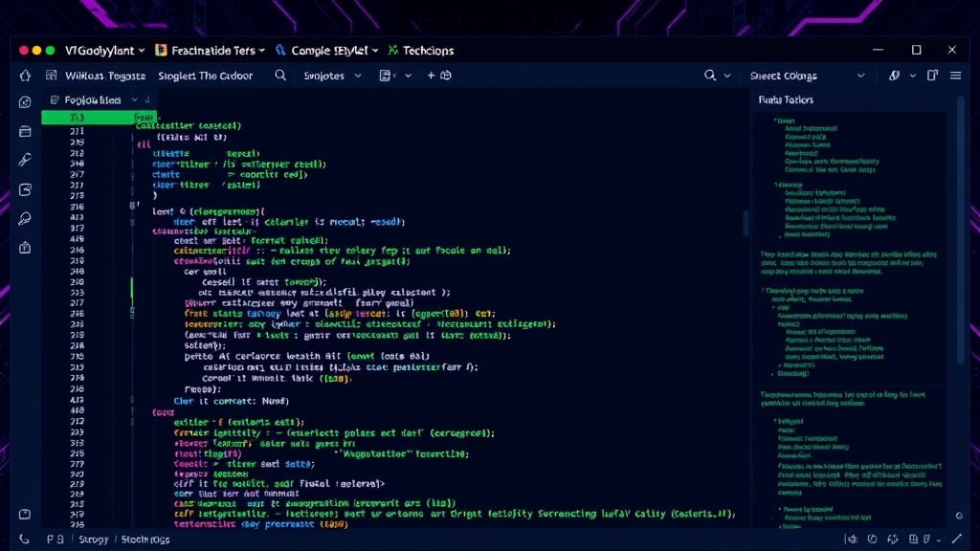Open the hamburger menu icon at top right
The height and width of the screenshot is (551, 980).
[x=954, y=75]
